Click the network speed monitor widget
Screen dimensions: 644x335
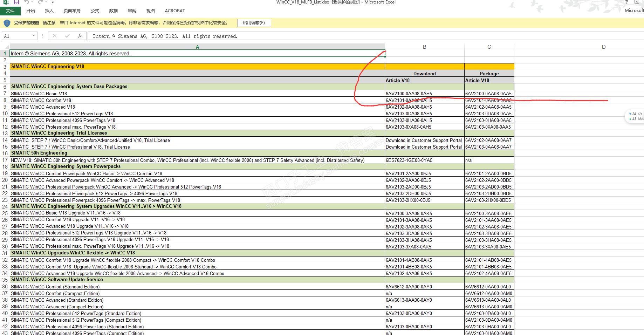(636, 116)
